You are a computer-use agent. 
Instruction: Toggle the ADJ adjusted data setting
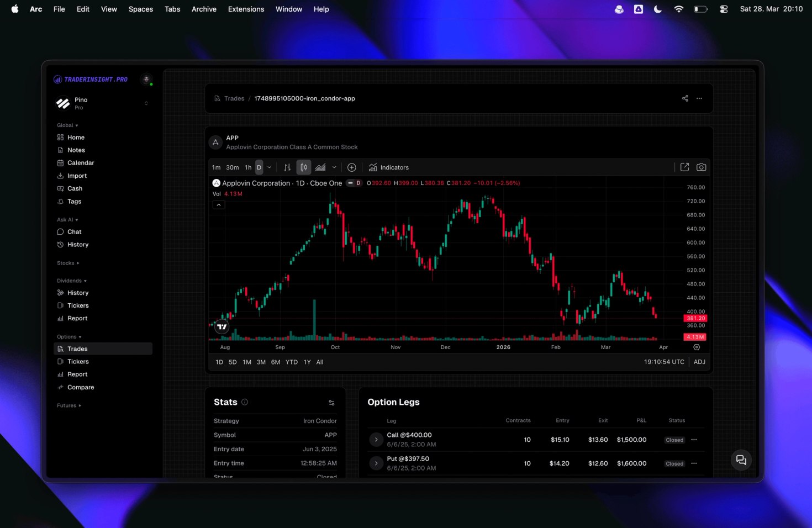pos(699,362)
